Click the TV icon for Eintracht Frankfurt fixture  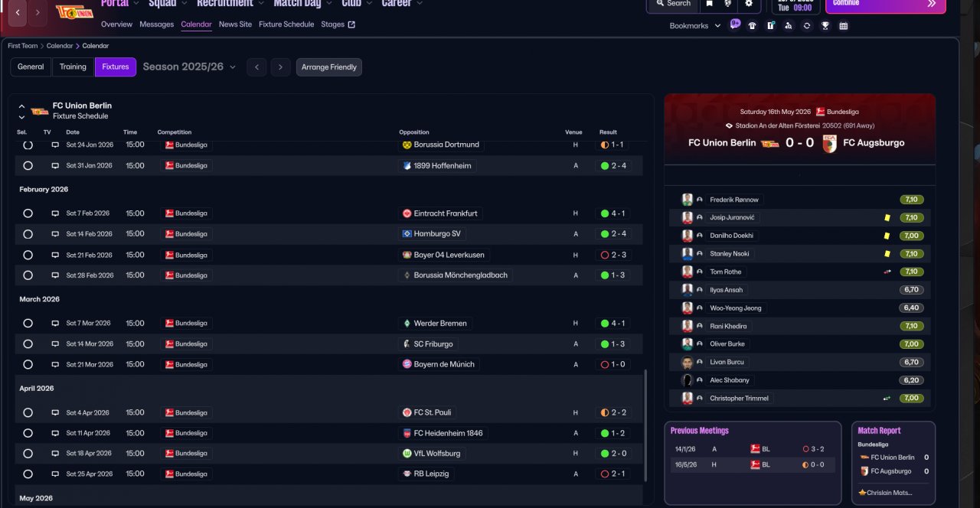pos(55,213)
